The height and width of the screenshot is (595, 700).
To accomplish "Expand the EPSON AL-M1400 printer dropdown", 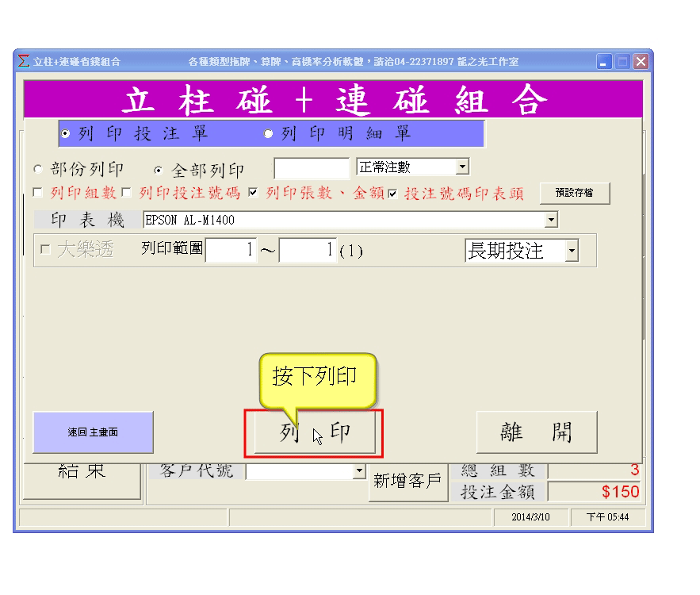I will [552, 220].
